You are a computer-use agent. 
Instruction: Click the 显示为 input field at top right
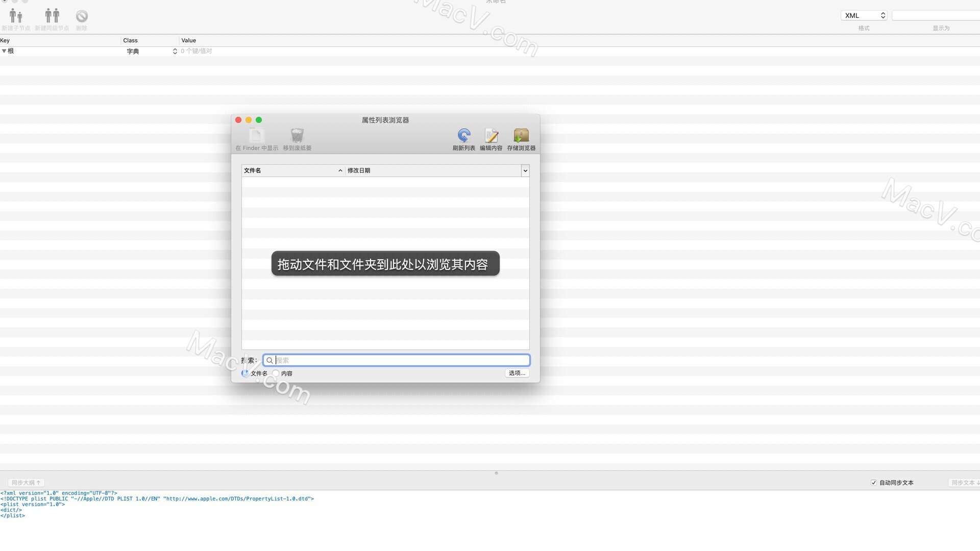click(936, 16)
